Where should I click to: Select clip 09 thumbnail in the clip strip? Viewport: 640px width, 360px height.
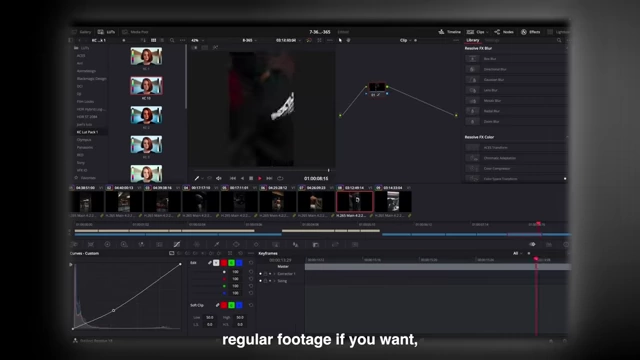393,202
